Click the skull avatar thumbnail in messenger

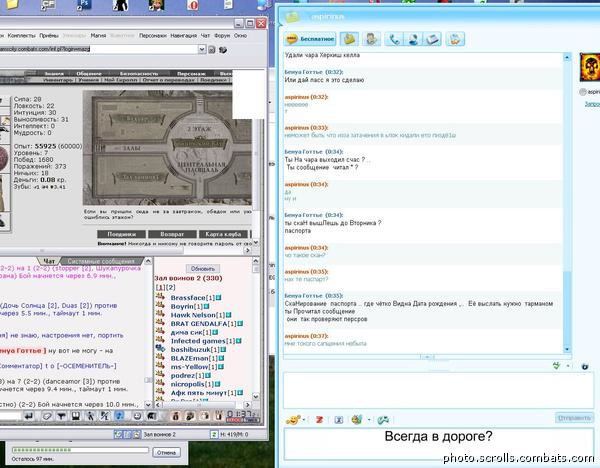(x=590, y=67)
